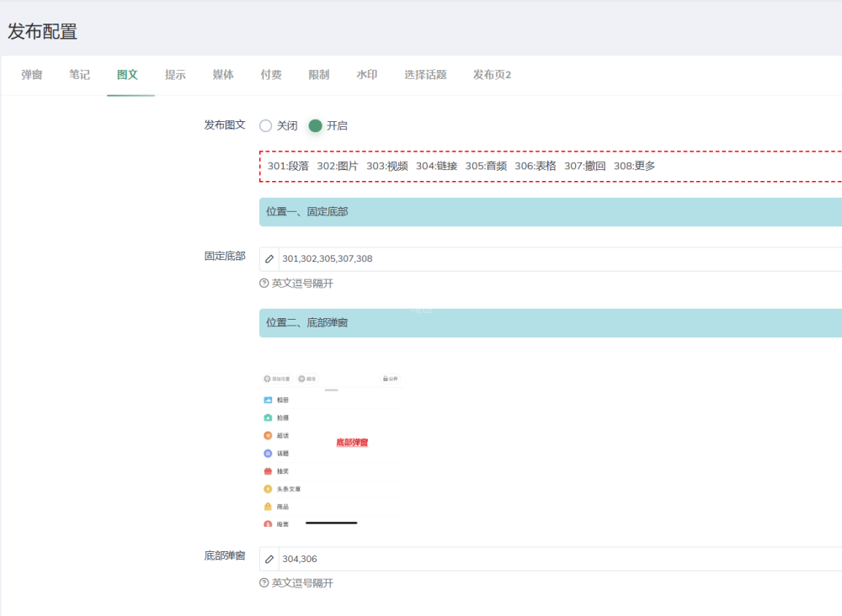Click pencil icon in 底部弹窗 field
Image resolution: width=842 pixels, height=616 pixels.
pyautogui.click(x=269, y=559)
